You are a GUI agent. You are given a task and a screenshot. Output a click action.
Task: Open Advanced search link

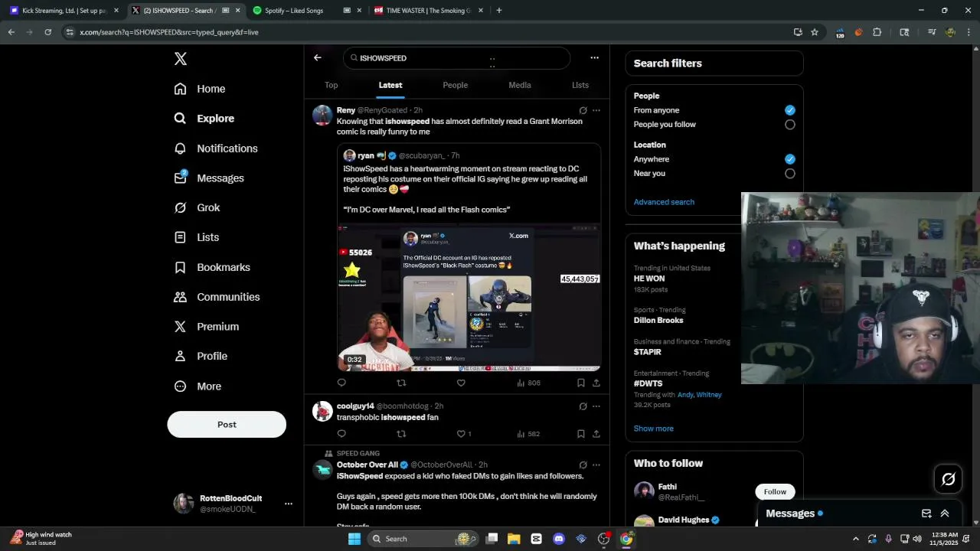click(664, 202)
